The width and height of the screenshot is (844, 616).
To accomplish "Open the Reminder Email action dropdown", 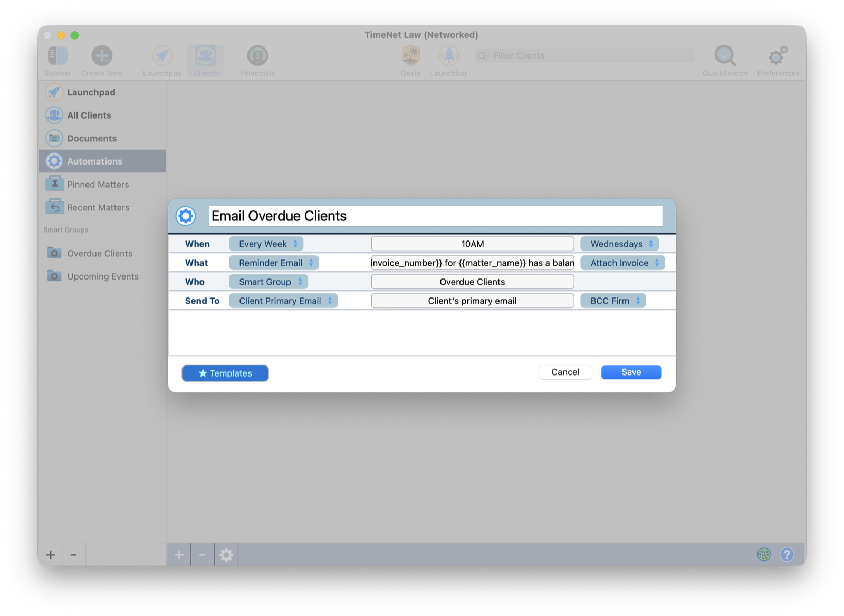I will pos(274,263).
